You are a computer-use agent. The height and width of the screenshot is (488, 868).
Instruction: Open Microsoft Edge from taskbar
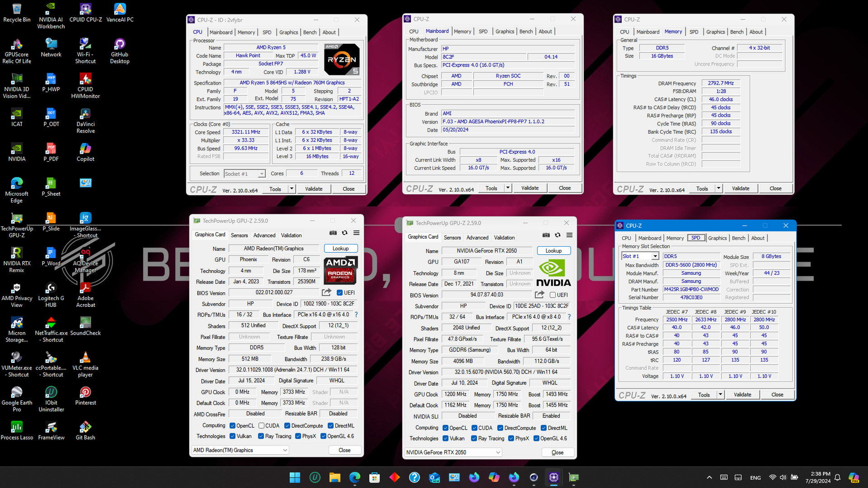point(355,477)
